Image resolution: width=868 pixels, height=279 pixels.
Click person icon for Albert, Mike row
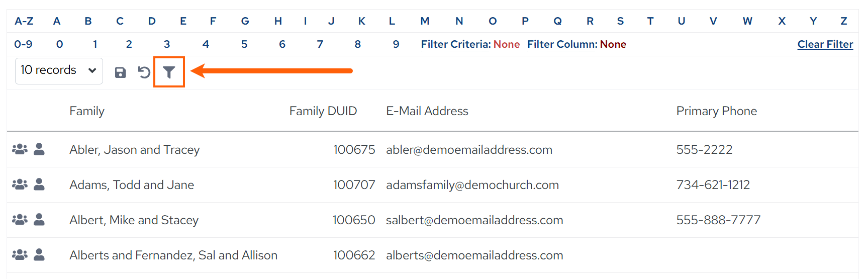tap(39, 220)
